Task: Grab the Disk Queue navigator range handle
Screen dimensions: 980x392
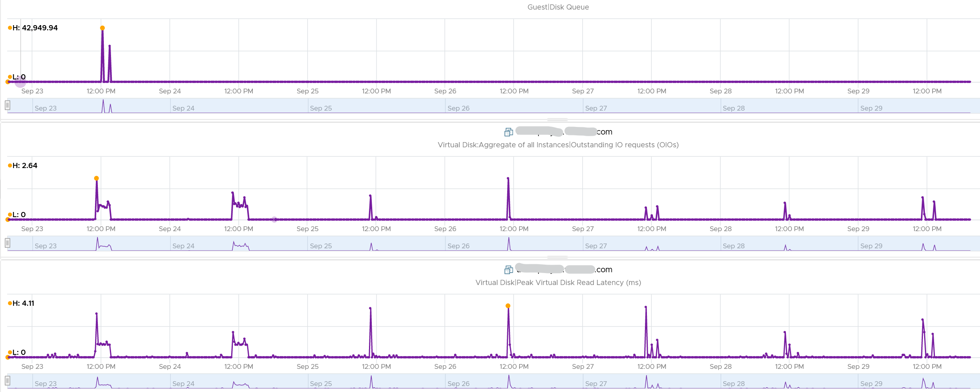Action: coord(7,105)
